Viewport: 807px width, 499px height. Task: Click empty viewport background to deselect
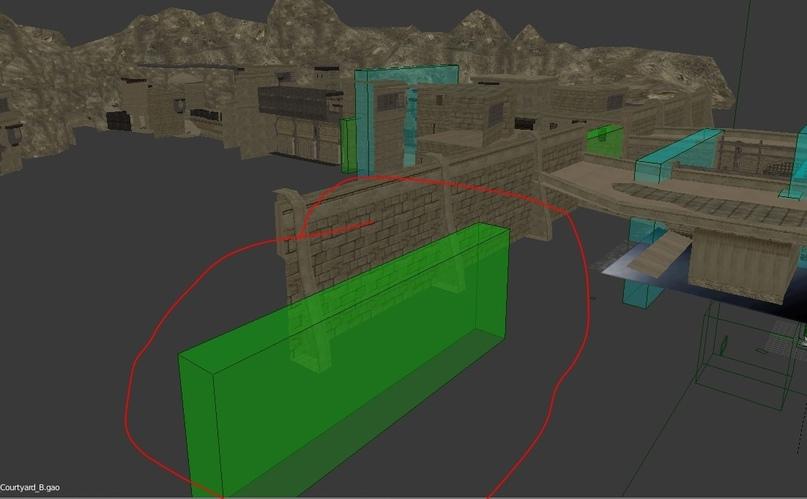pos(80,300)
